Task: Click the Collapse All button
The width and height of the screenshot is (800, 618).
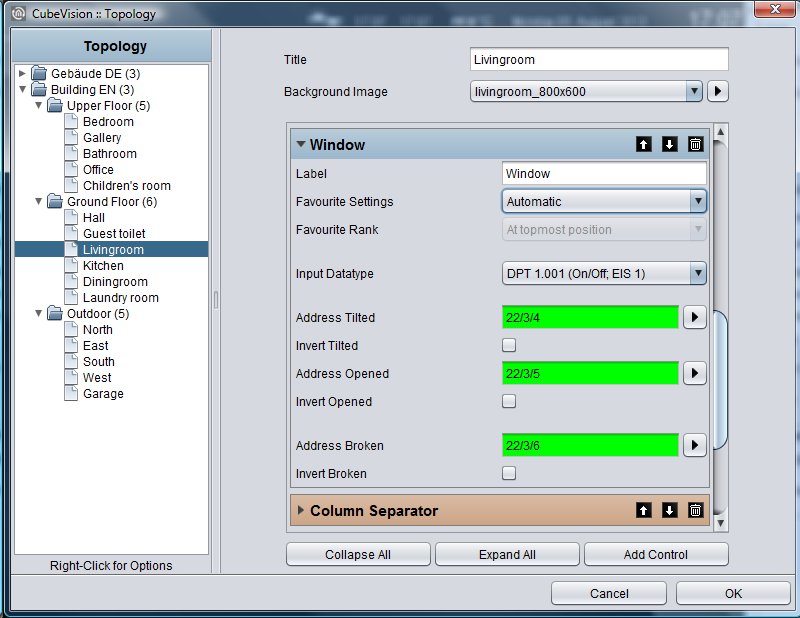Action: click(x=358, y=554)
